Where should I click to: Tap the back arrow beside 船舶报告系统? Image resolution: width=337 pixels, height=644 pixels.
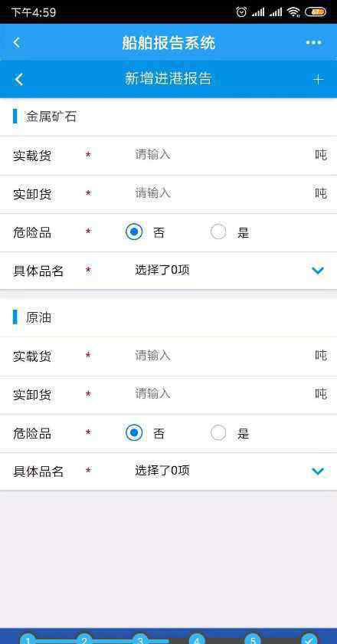[x=16, y=42]
